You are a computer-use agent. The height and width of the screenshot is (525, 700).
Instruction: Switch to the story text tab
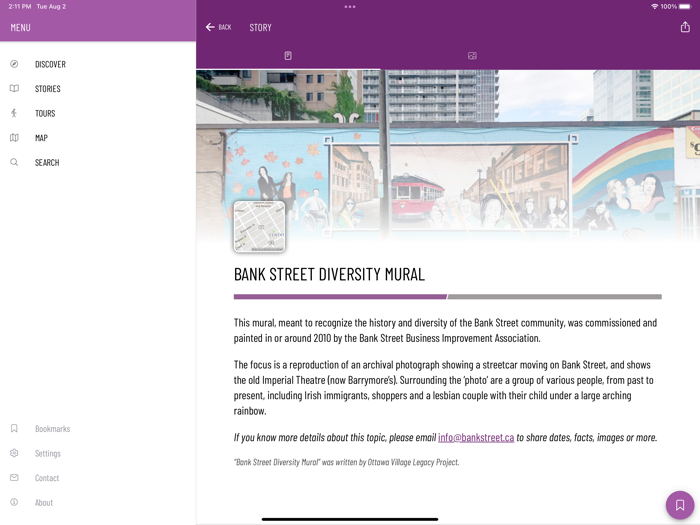[x=288, y=56]
